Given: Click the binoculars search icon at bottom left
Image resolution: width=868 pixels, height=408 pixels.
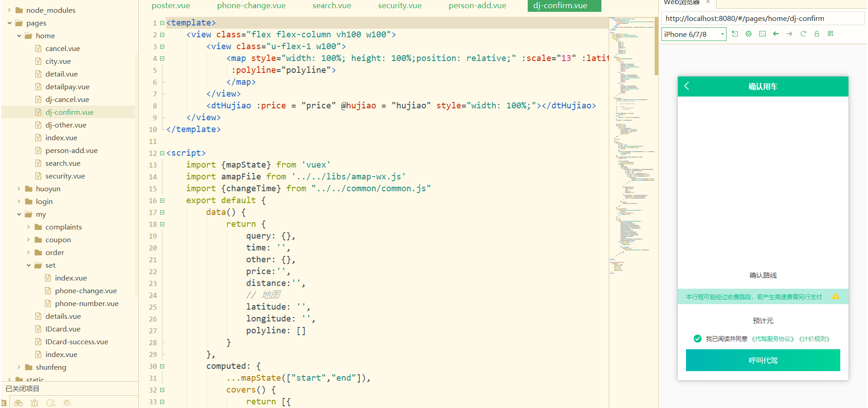Looking at the screenshot, I should pos(18,403).
